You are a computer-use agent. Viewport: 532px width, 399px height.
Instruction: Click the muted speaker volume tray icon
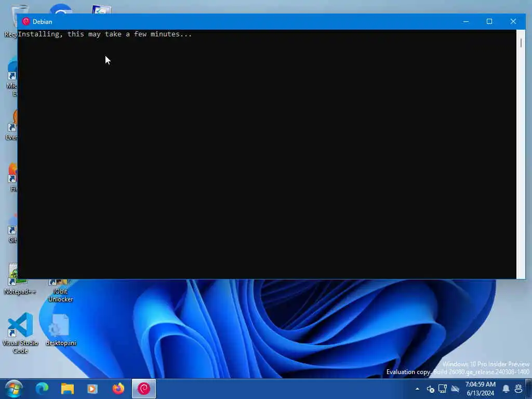click(x=430, y=389)
